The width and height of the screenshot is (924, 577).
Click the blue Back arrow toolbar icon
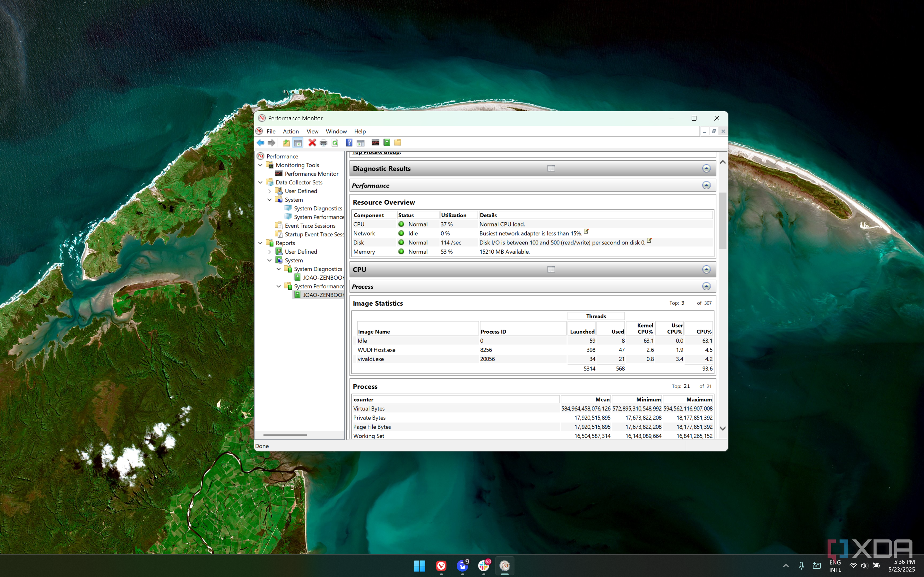pyautogui.click(x=260, y=143)
